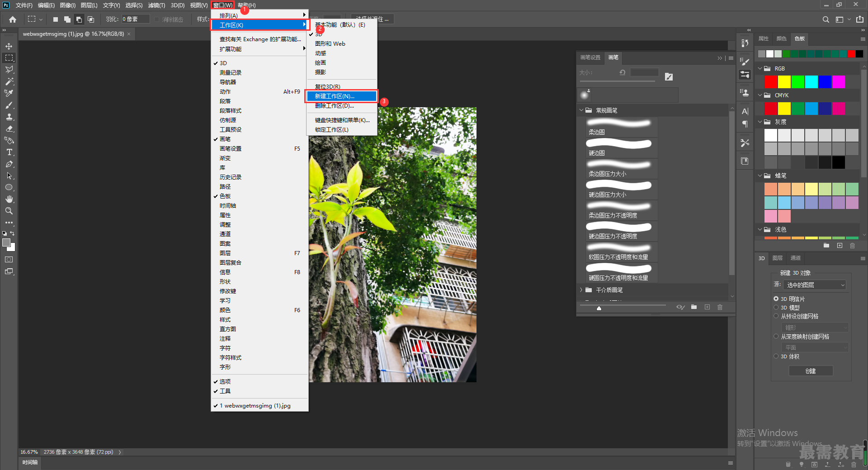Open the Paragraph panel icon in dock

tap(745, 124)
